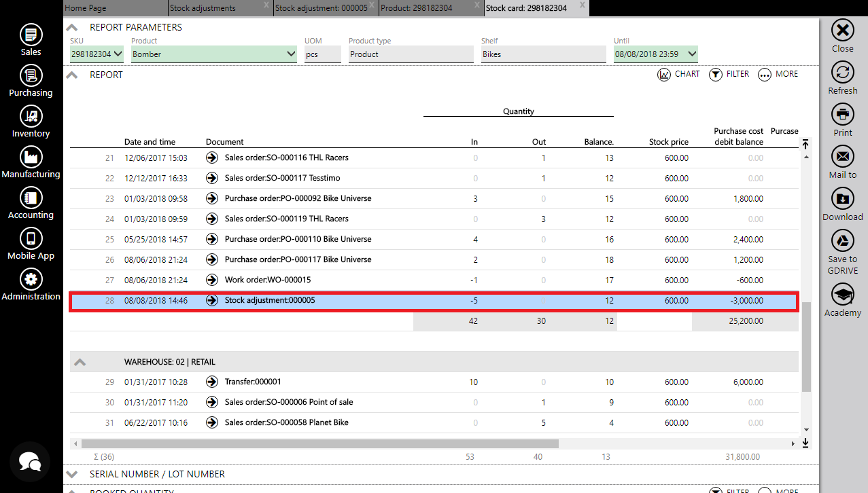Open the chat support bubble icon
The height and width of the screenshot is (493, 868).
30,462
